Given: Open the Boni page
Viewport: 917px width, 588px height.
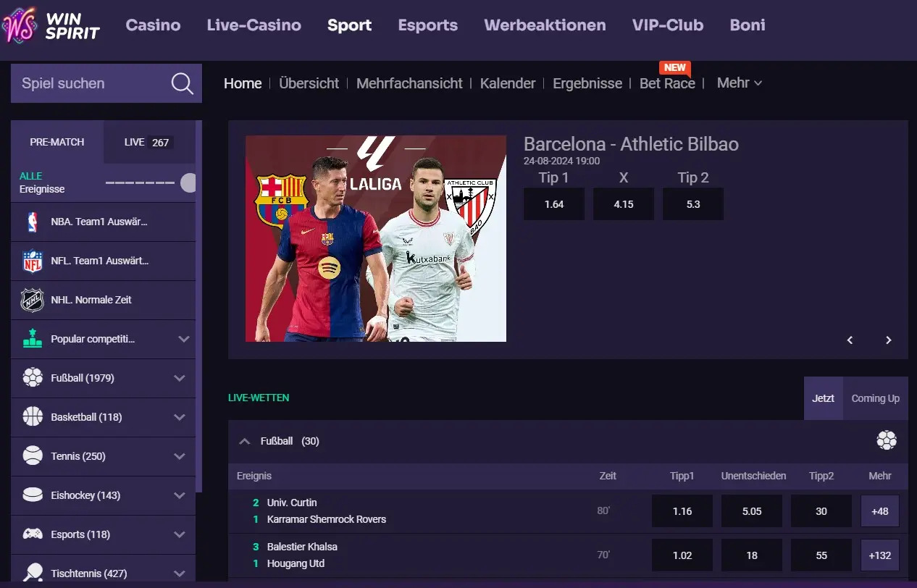Looking at the screenshot, I should [748, 25].
